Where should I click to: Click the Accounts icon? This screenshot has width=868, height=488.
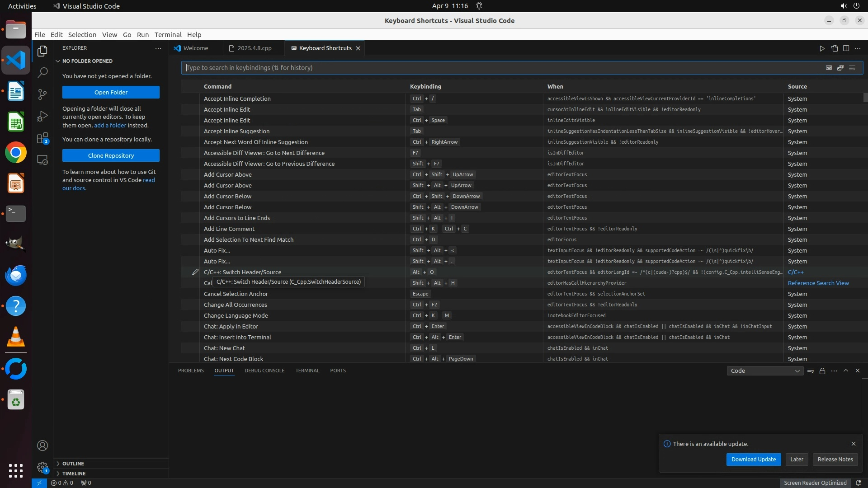42,446
